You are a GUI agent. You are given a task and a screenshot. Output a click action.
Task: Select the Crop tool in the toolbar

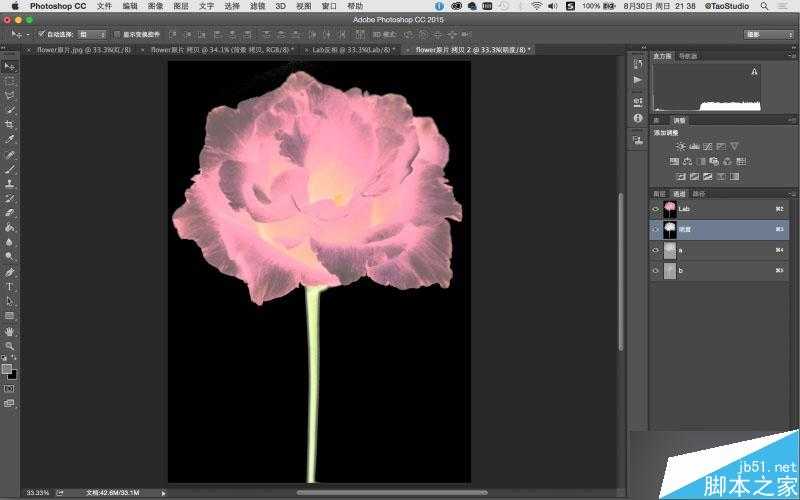click(10, 125)
